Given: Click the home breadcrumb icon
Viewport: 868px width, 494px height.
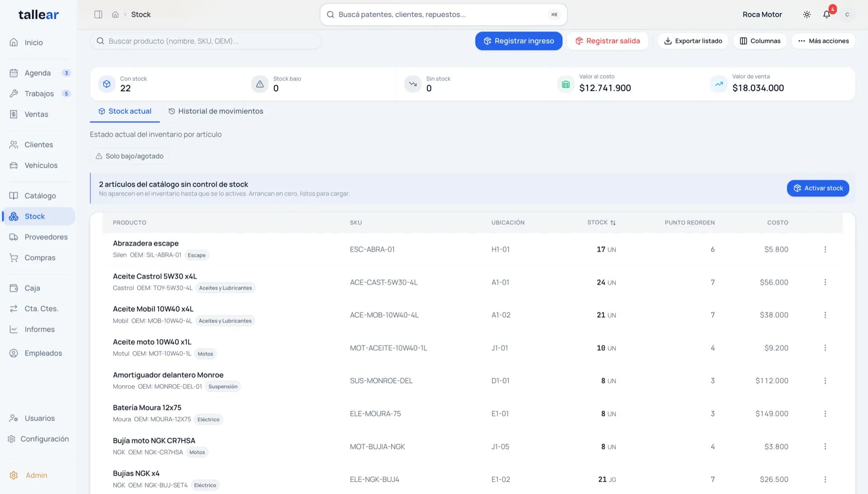Looking at the screenshot, I should coord(115,14).
